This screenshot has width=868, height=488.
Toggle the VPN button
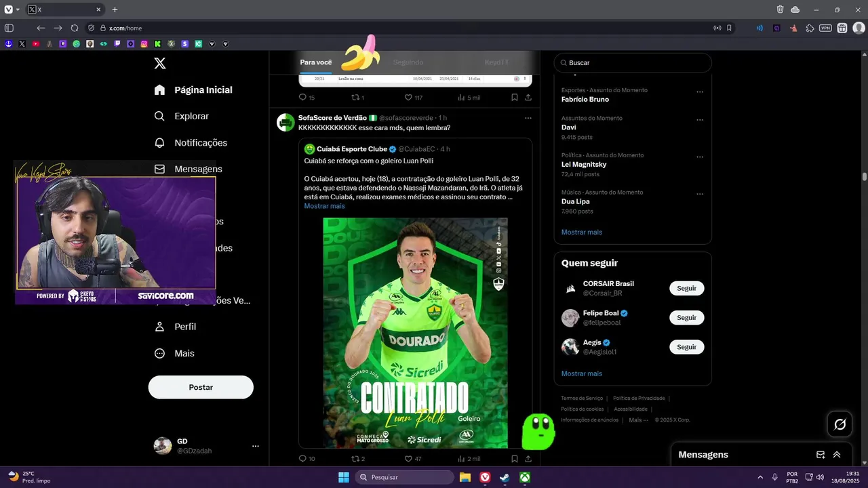(x=825, y=28)
